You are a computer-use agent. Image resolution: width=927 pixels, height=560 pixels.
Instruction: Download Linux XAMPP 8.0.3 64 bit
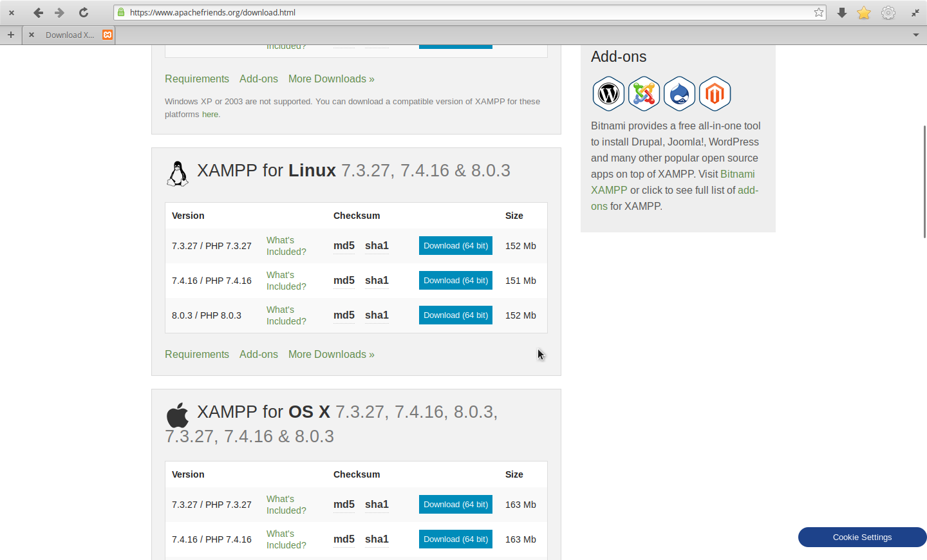point(456,315)
